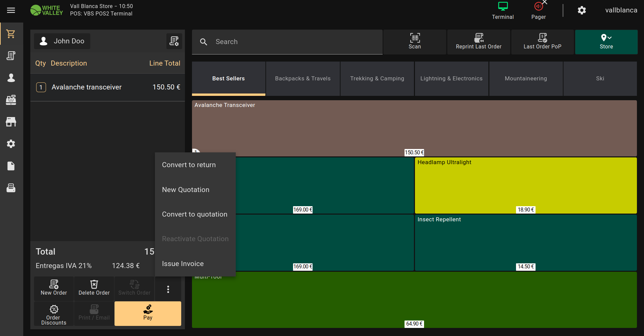The height and width of the screenshot is (336, 644).
Task: Open the vallblanca user menu
Action: click(x=621, y=10)
